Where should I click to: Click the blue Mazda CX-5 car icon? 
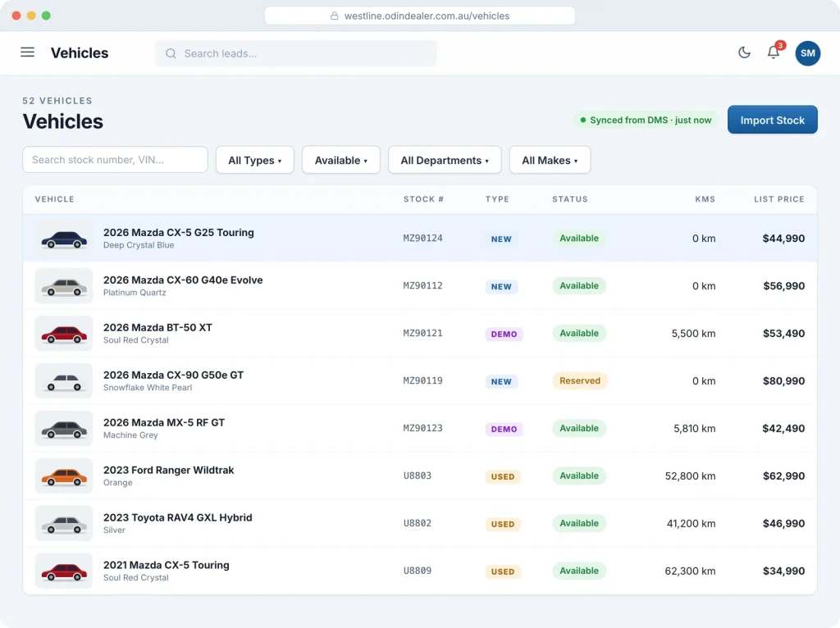64,239
